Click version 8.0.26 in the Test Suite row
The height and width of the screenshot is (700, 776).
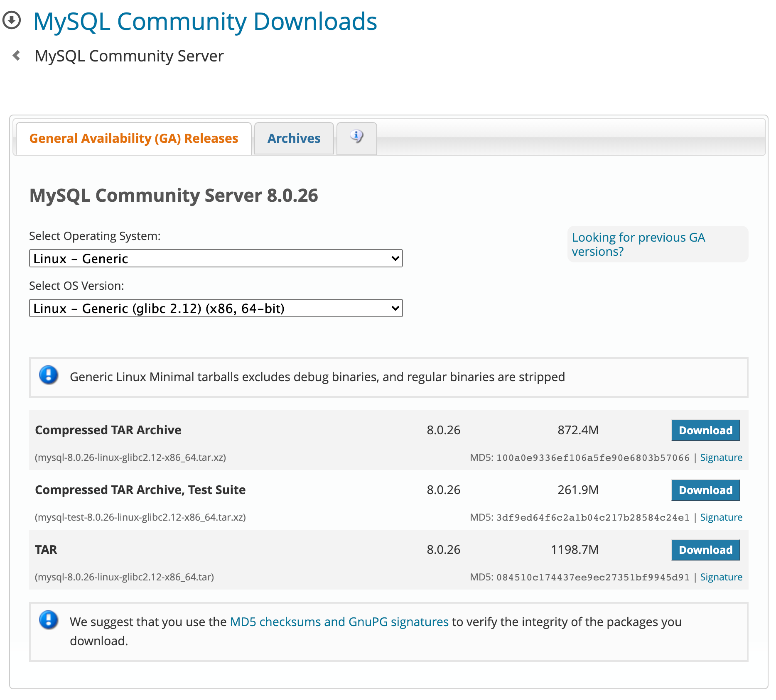coord(443,490)
